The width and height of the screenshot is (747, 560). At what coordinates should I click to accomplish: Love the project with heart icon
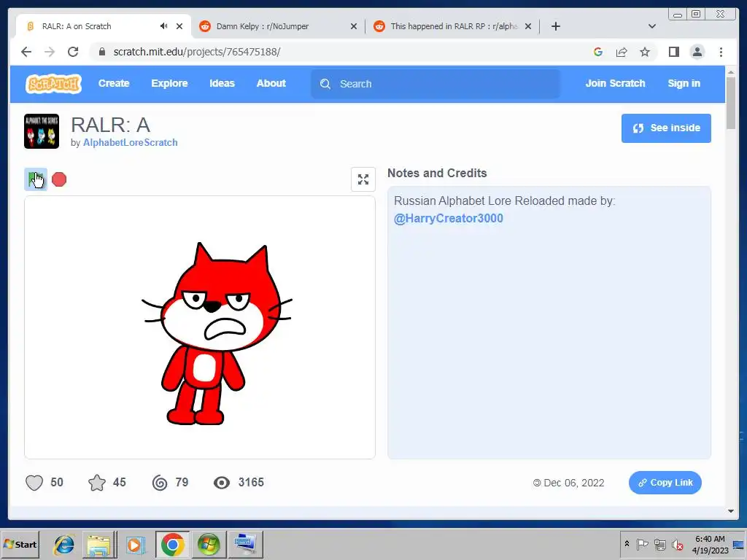(x=34, y=483)
